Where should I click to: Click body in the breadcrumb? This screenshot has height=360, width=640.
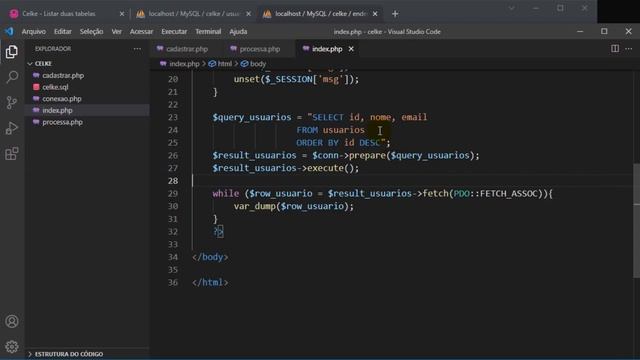tap(258, 64)
